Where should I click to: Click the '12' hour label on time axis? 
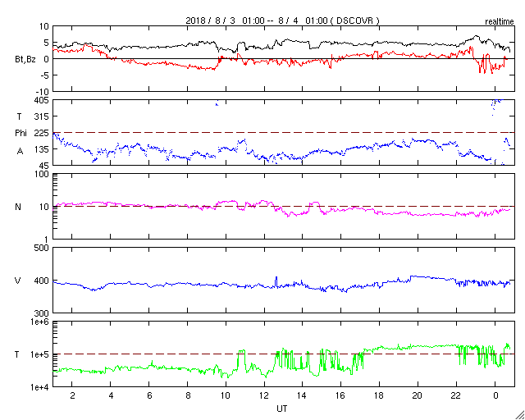click(x=264, y=396)
